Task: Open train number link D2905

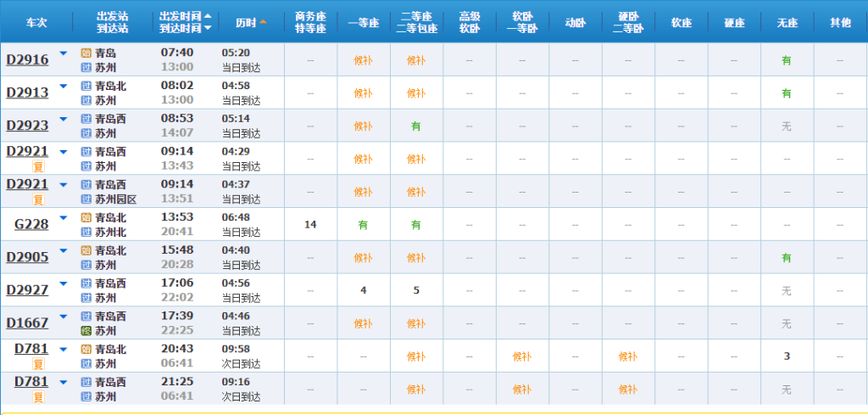Action: pyautogui.click(x=27, y=257)
